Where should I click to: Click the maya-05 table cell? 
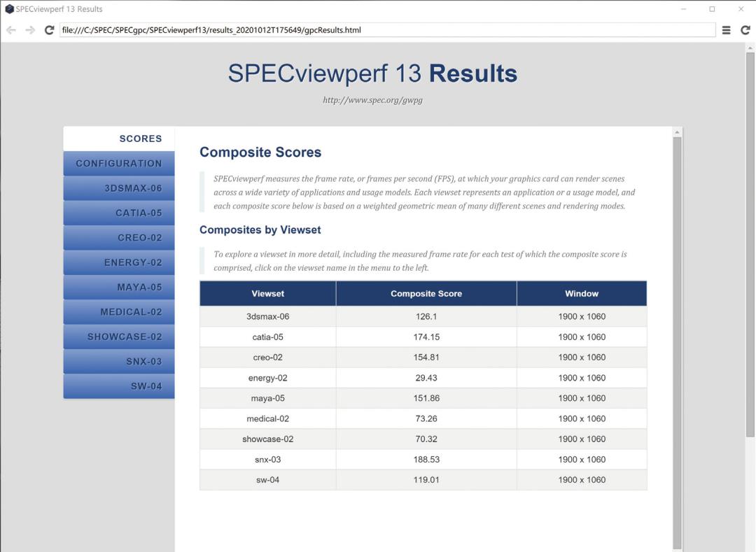267,398
